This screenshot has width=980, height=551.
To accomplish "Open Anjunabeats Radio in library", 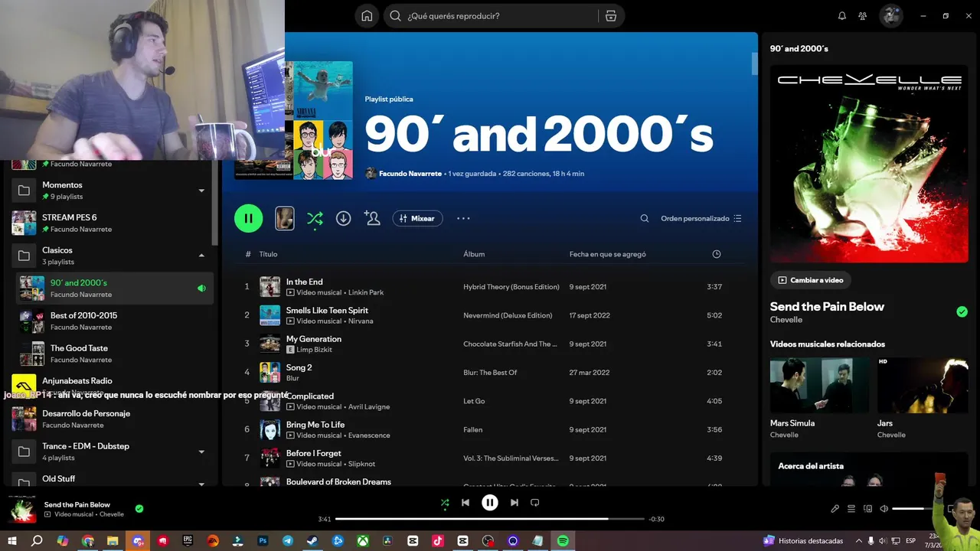I will 111,386.
